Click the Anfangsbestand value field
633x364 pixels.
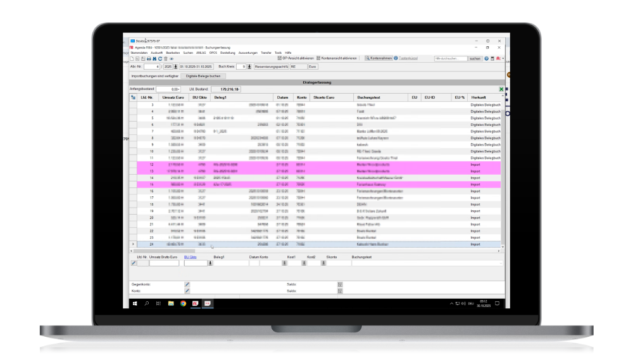pyautogui.click(x=168, y=89)
